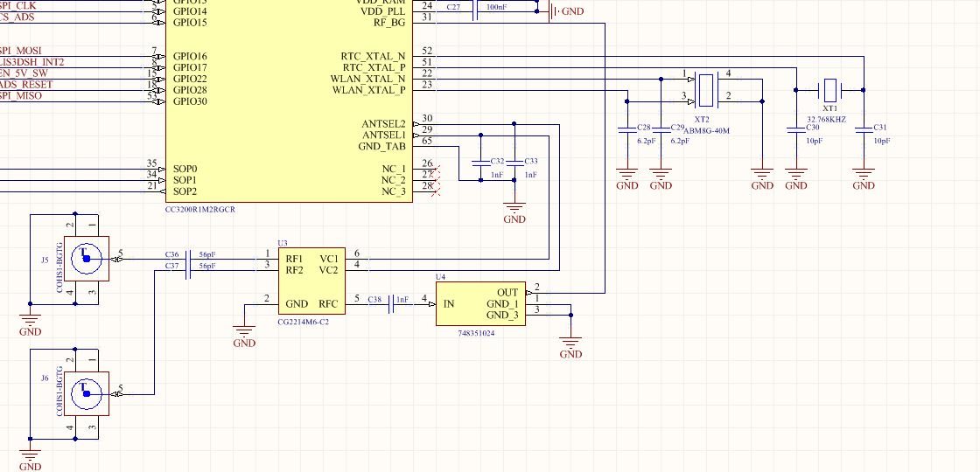Click the GND_TAB pin label
980x472 pixels.
click(x=381, y=147)
